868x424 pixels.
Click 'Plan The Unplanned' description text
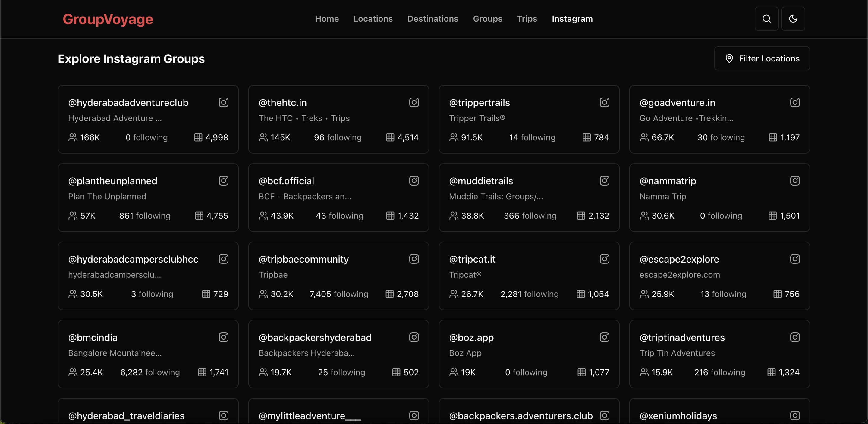click(x=107, y=197)
